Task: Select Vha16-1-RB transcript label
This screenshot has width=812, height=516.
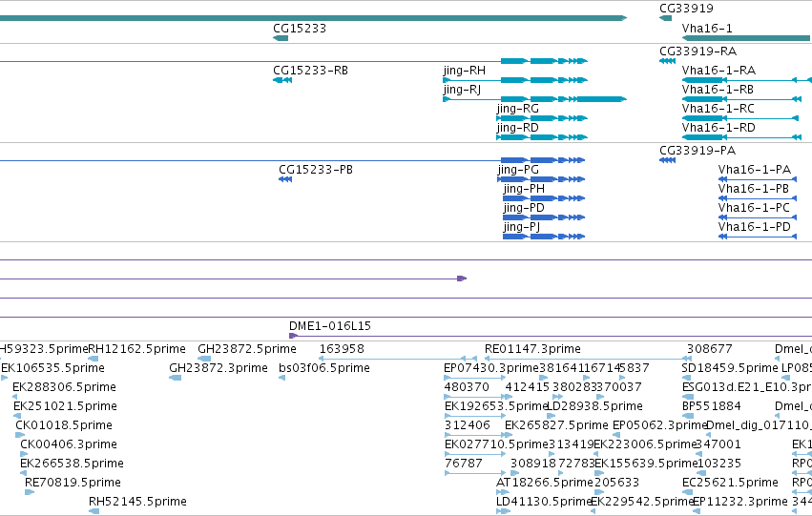Action: [718, 90]
